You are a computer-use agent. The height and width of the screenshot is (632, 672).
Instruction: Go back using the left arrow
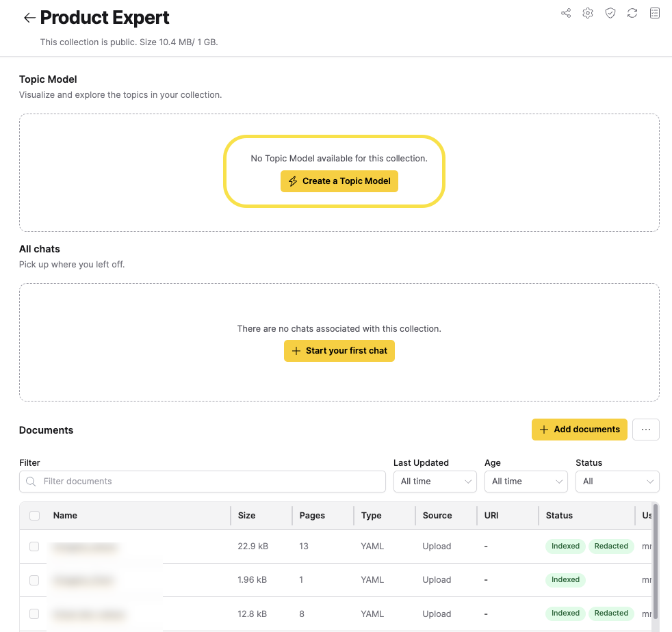[x=29, y=18]
